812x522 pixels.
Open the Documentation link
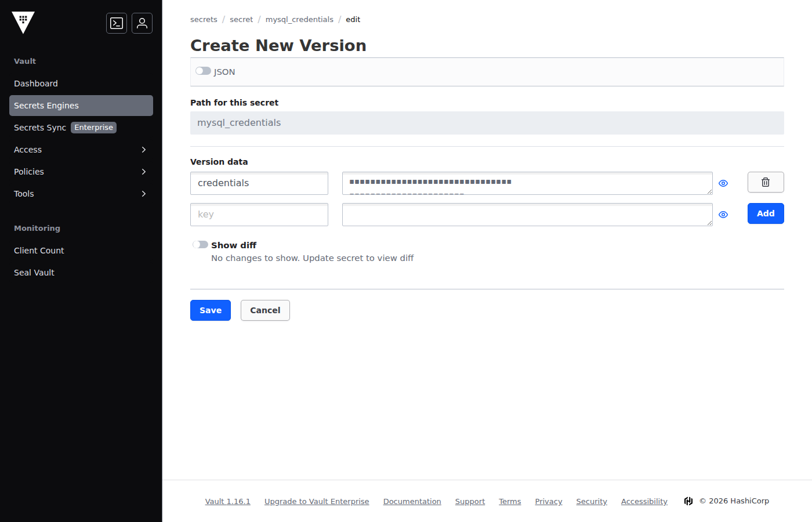412,502
